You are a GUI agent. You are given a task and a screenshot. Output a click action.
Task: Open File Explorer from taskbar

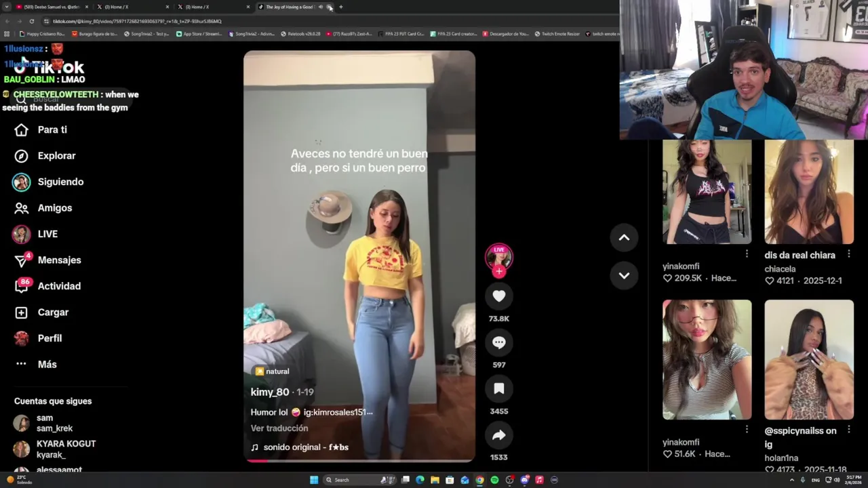coord(435,480)
